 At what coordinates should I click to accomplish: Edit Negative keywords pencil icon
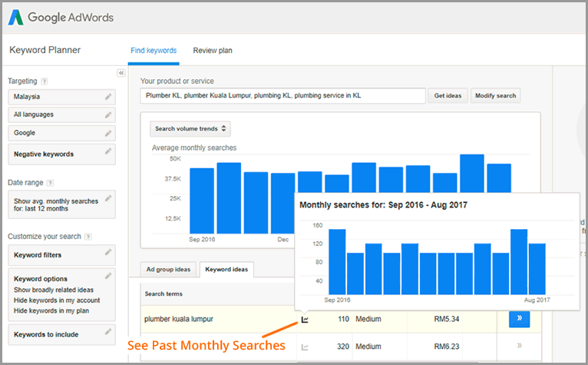108,151
